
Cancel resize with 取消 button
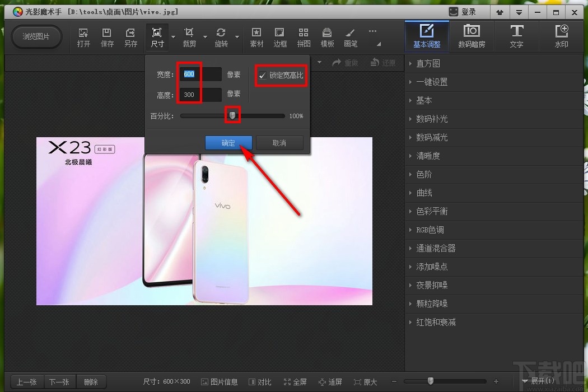point(279,143)
